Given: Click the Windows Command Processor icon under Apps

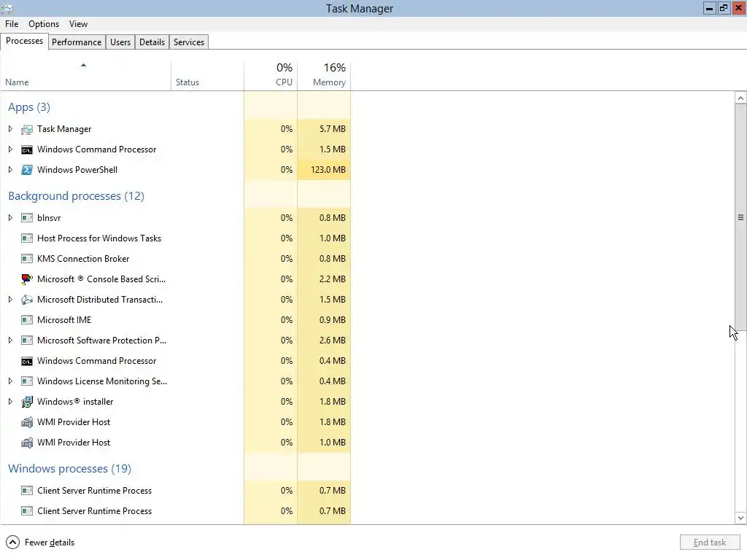Looking at the screenshot, I should coord(27,150).
